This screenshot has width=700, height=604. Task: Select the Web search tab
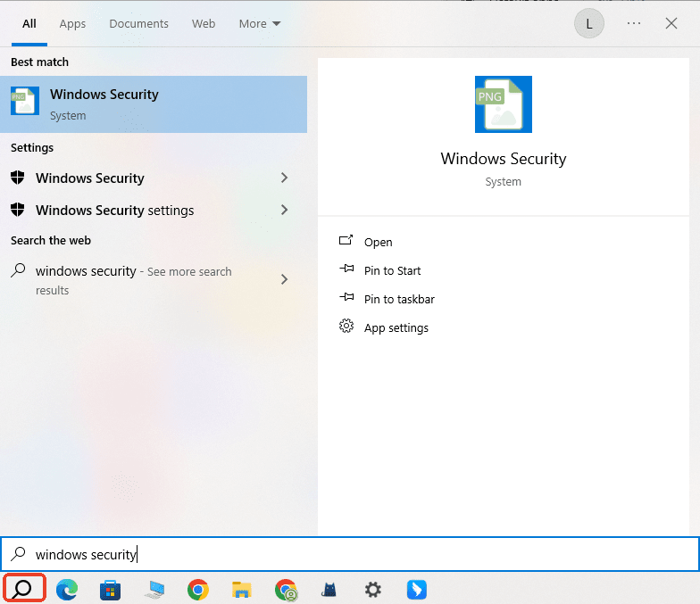204,24
